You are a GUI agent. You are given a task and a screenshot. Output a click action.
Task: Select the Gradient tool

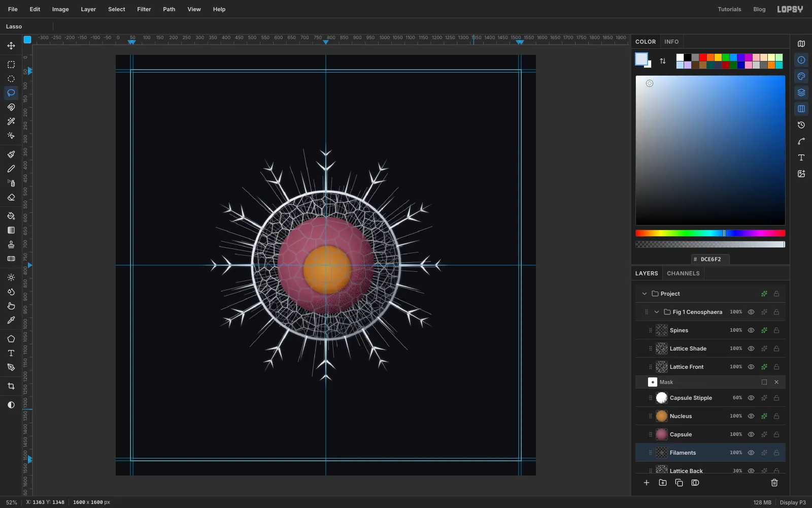coord(11,230)
